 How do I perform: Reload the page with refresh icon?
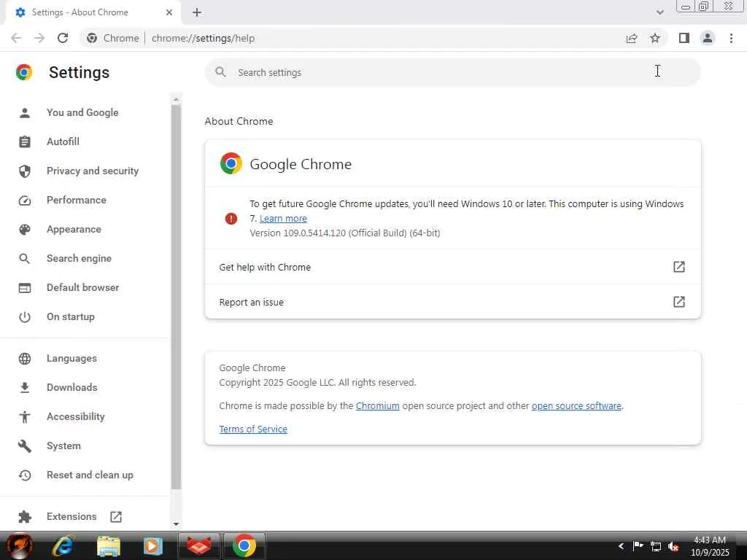(63, 38)
